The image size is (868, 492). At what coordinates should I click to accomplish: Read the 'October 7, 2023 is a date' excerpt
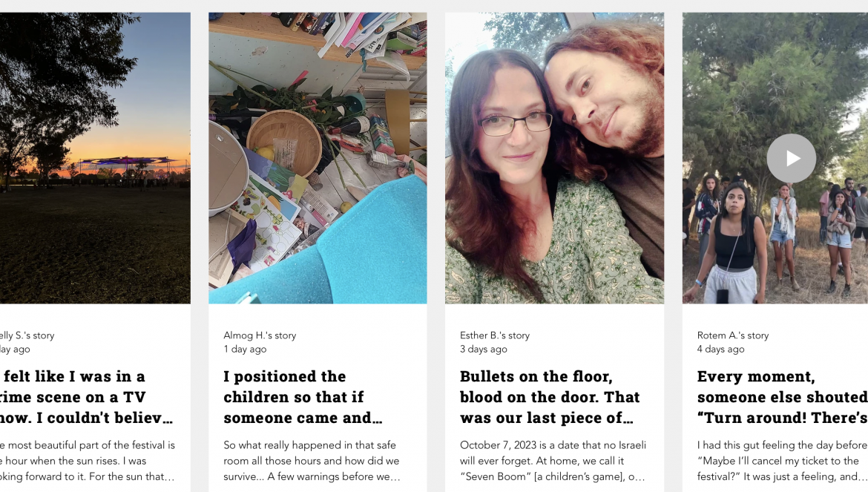coord(553,460)
